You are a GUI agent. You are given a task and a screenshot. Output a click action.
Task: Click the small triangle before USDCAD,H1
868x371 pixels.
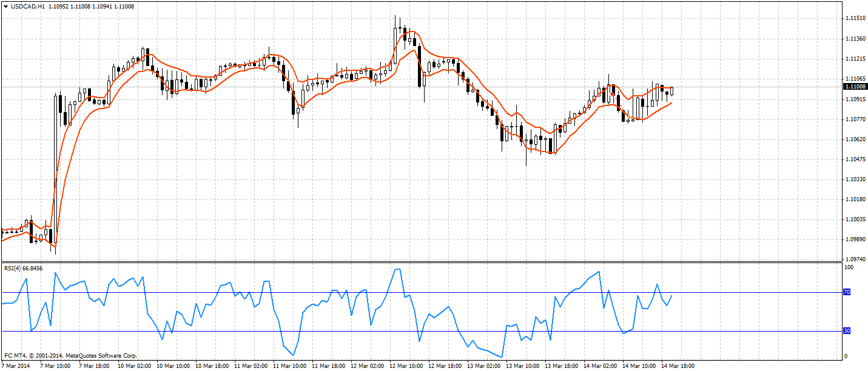coord(5,6)
